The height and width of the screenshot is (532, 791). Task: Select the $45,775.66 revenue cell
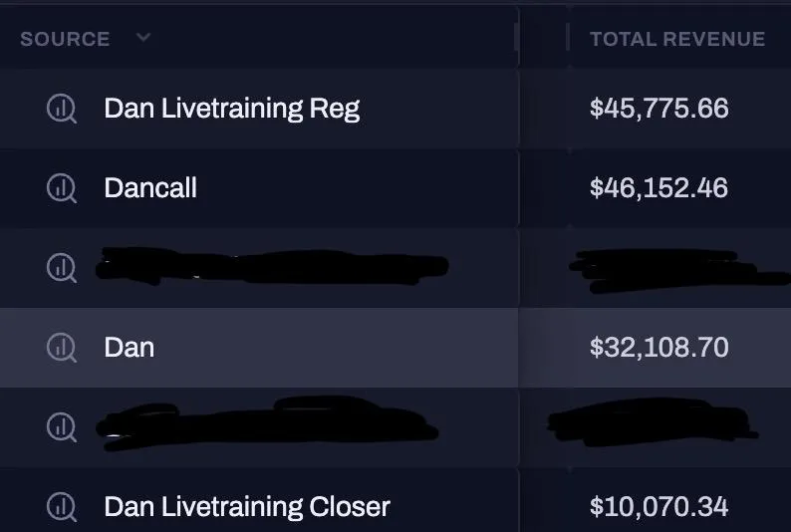coord(659,109)
